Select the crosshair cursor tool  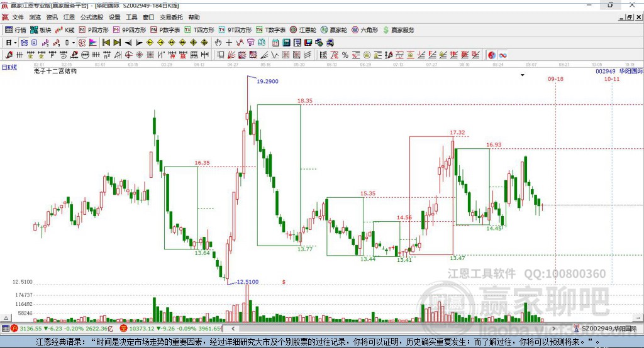[229, 43]
